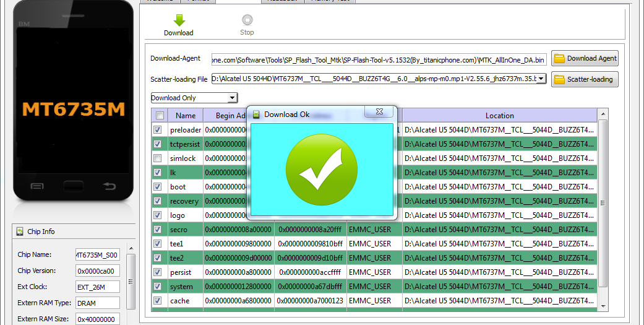The width and height of the screenshot is (644, 325).
Task: Uncheck the cache partition
Action: (x=157, y=301)
